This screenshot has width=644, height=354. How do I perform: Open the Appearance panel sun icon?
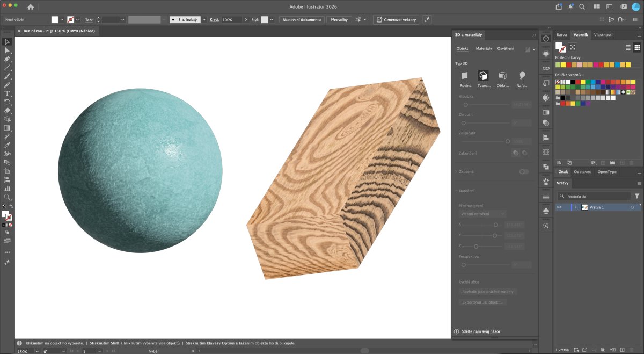click(x=546, y=54)
